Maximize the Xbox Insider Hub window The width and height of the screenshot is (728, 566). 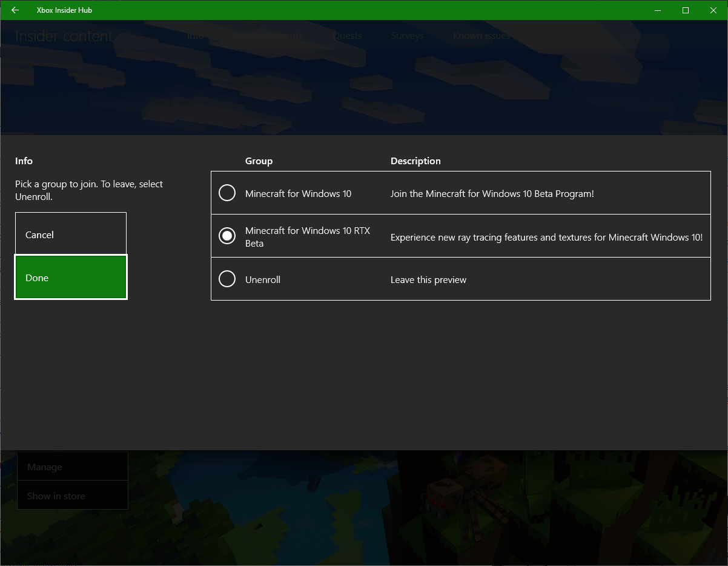coord(686,10)
